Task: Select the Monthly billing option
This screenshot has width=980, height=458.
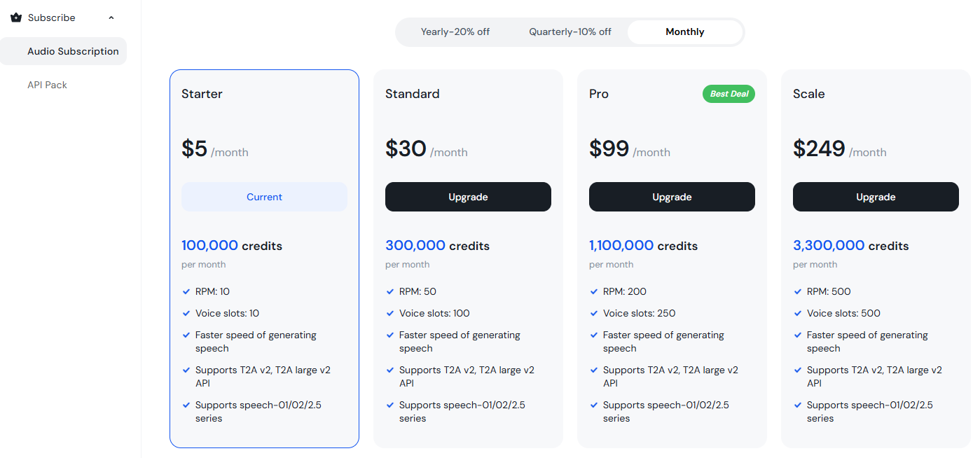Action: coord(684,32)
